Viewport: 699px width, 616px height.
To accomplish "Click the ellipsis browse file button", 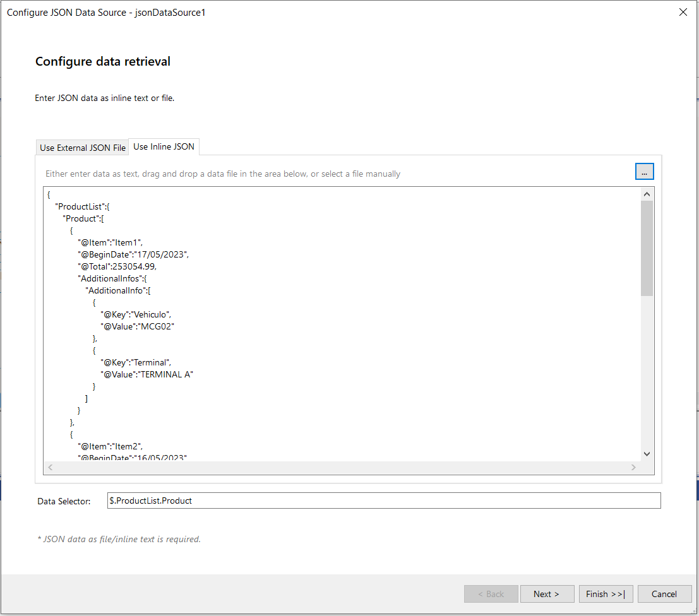I will (644, 172).
